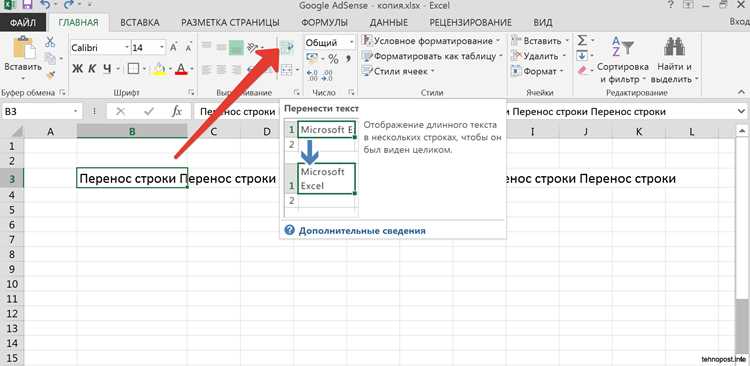Click the Cut scissors icon
Viewport: 750px width, 366px height.
pos(50,41)
